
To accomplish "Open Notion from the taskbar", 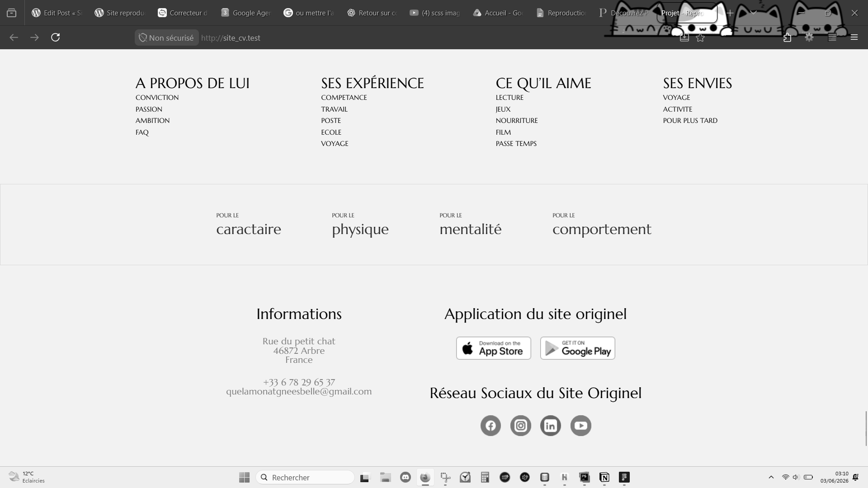I will coord(604,478).
